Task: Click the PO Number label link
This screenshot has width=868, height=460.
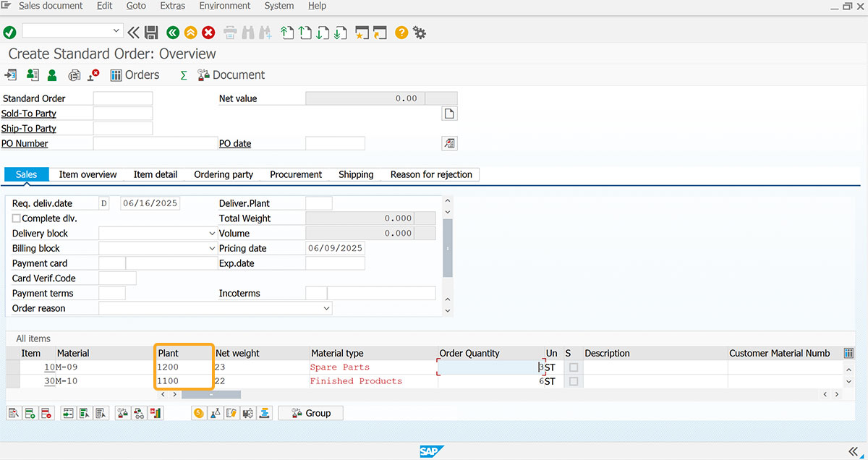Action: [x=25, y=143]
